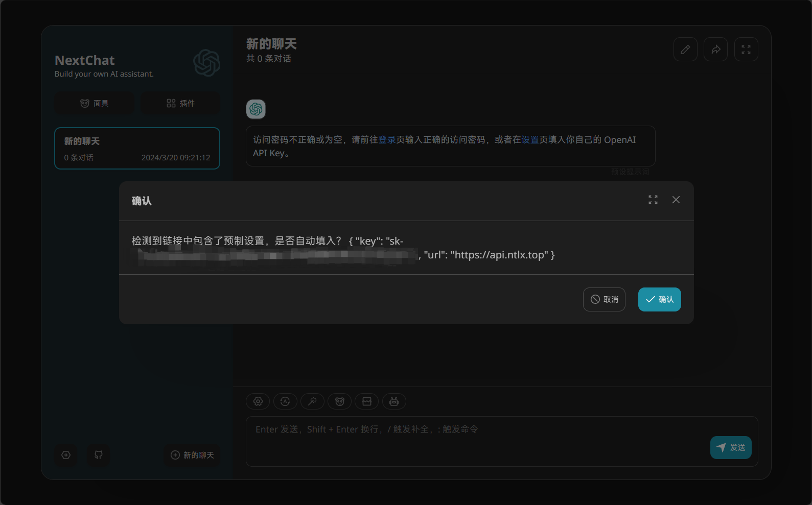812x505 pixels.
Task: Click the 共 0 条对话 subtitle
Action: (269, 59)
